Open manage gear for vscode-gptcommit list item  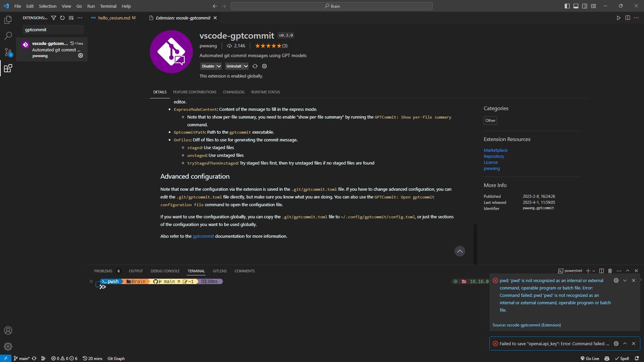pos(80,55)
